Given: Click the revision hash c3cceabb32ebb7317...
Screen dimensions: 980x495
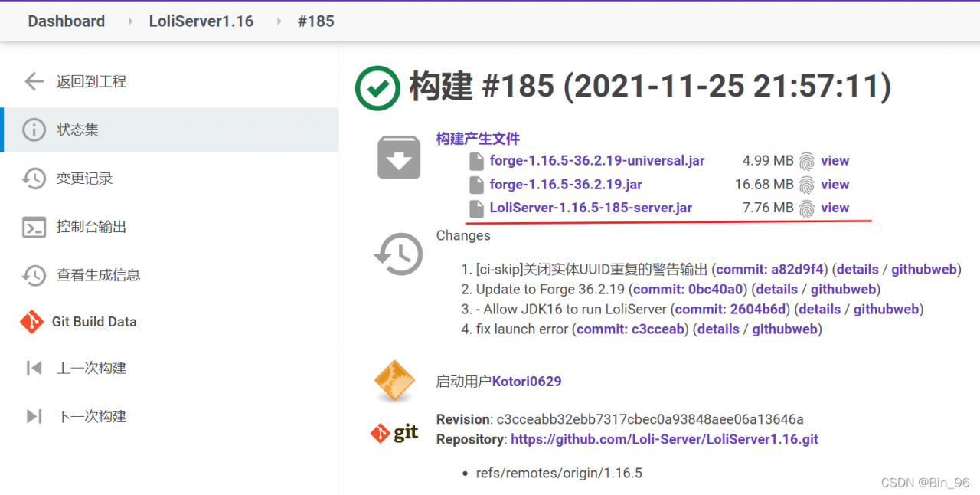Looking at the screenshot, I should (650, 419).
